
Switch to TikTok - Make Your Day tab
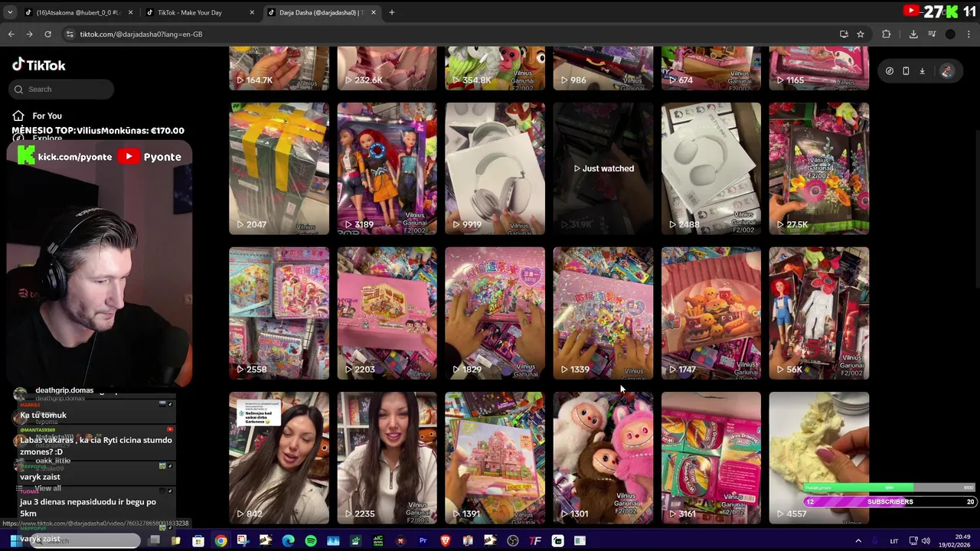point(199,12)
